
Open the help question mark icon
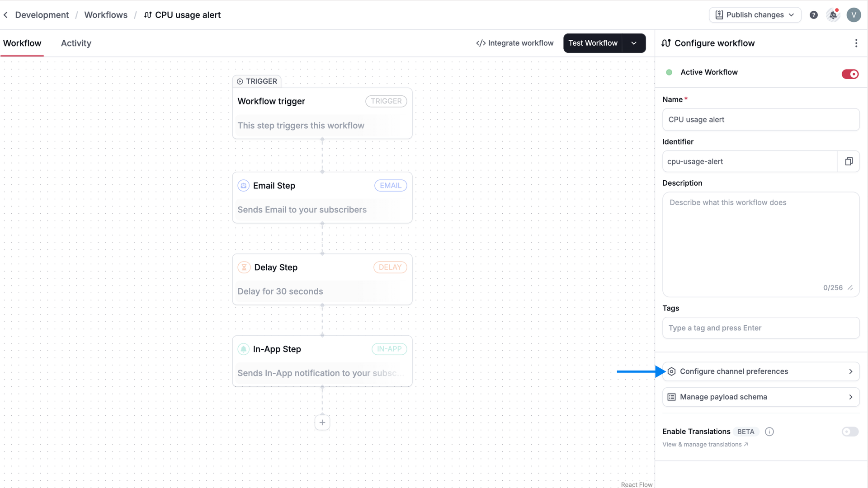point(814,14)
